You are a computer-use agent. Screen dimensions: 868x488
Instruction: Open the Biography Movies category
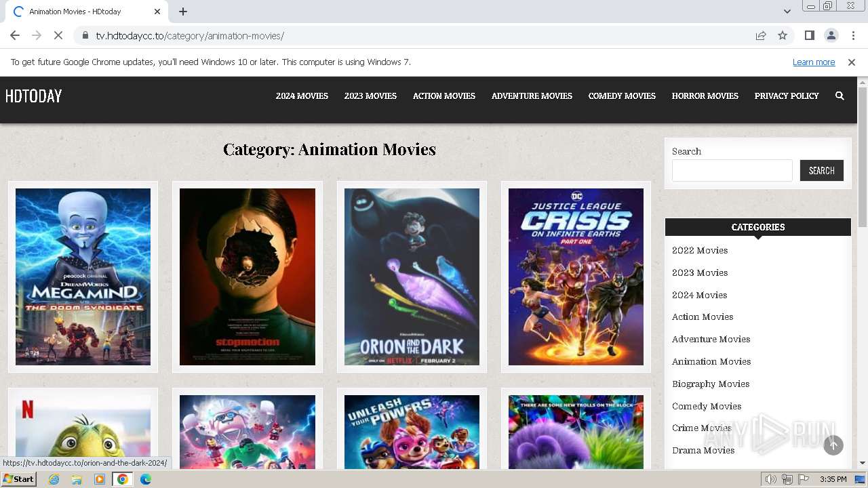[x=711, y=384]
